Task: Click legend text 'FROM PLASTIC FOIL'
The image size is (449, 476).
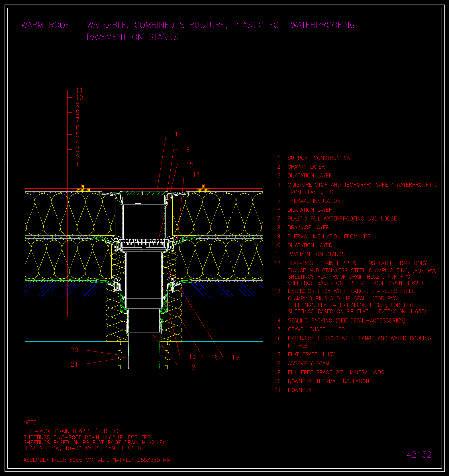Action: pos(313,192)
